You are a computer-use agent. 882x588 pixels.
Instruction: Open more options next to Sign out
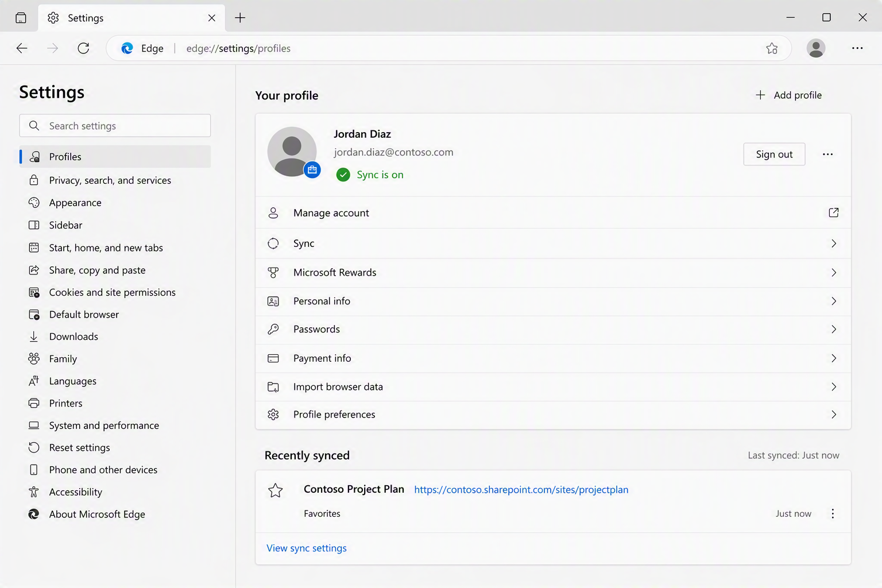[x=827, y=154]
